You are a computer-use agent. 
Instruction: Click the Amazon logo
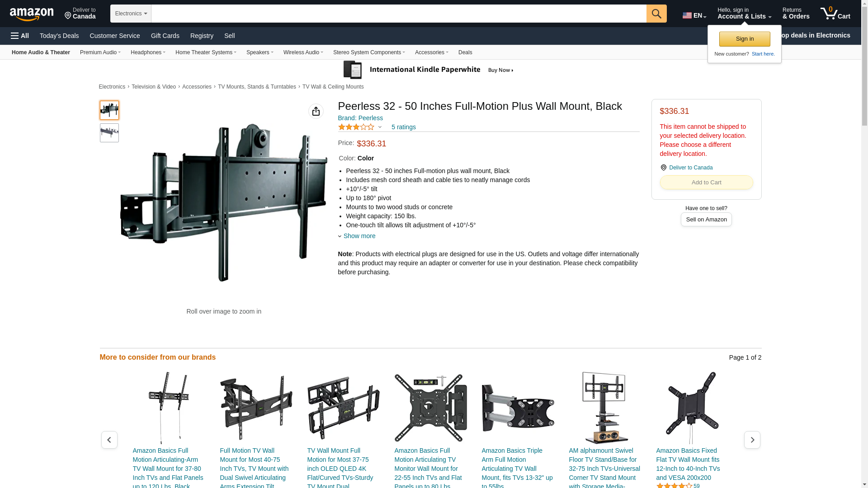tap(32, 14)
